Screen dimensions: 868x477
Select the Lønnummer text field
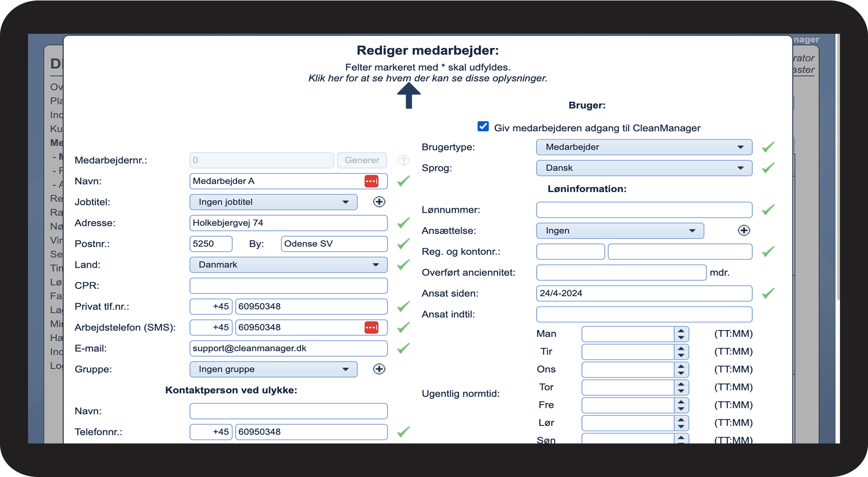(x=644, y=210)
